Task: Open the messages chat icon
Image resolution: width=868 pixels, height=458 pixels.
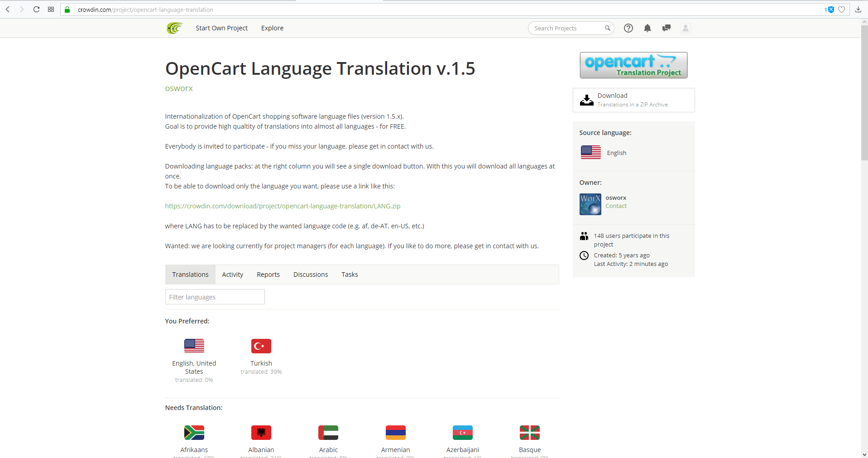Action: [666, 28]
